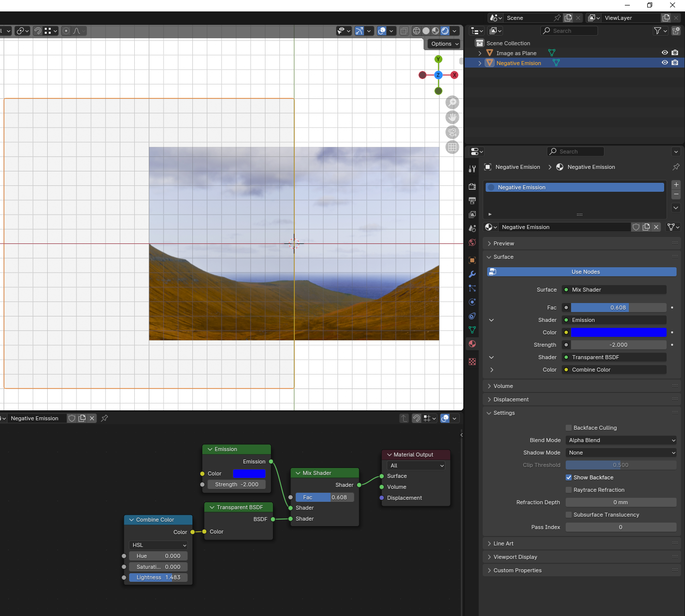Hide Negative Emision object in viewport
This screenshot has height=616, width=685.
(x=665, y=63)
